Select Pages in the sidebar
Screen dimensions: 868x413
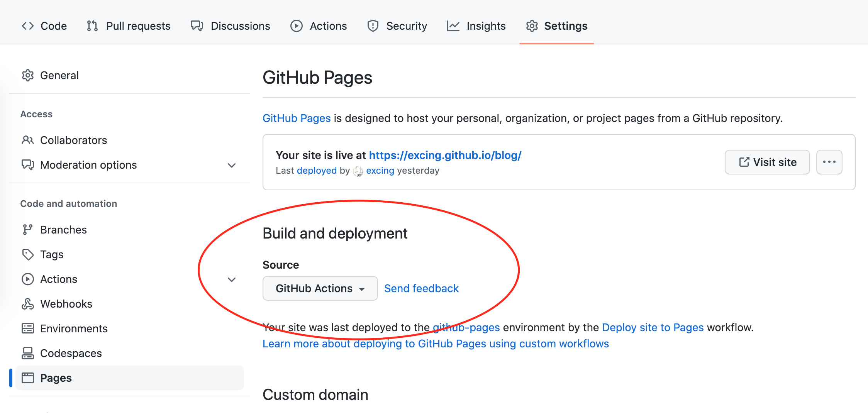pyautogui.click(x=130, y=378)
